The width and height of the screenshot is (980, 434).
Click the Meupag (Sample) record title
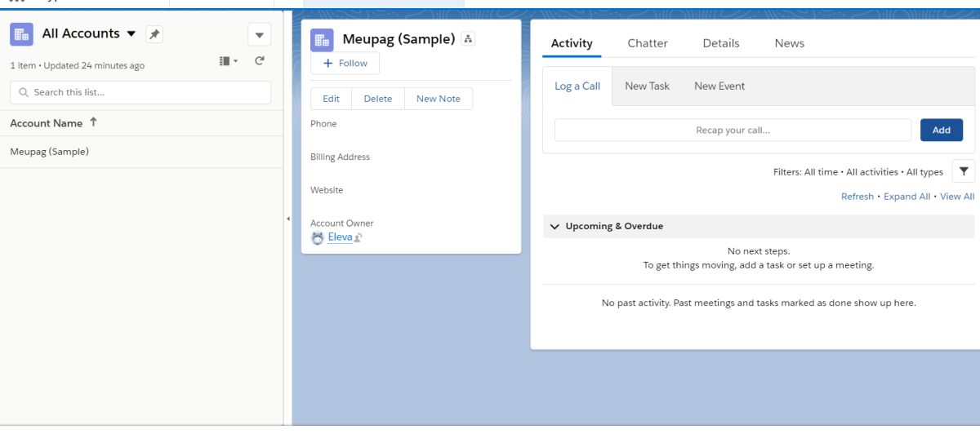399,39
